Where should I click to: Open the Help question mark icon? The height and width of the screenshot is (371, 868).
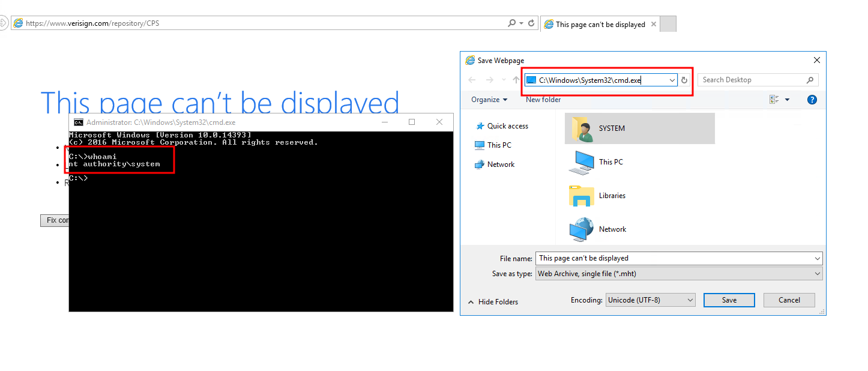[812, 100]
